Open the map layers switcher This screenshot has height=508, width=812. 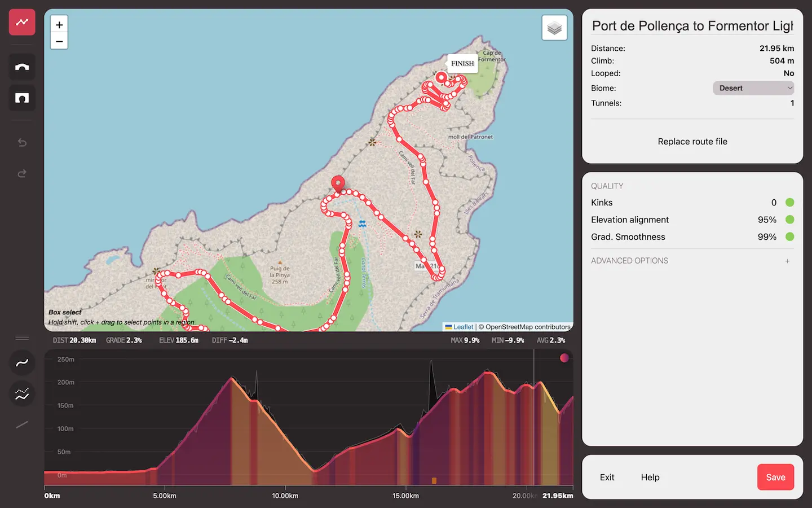pyautogui.click(x=554, y=28)
